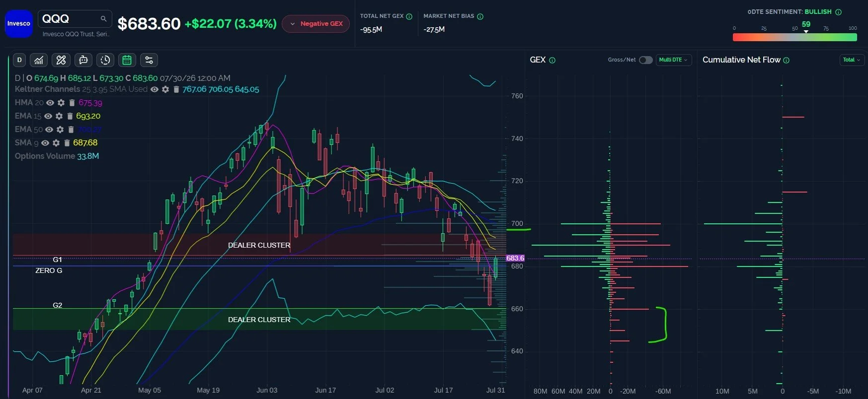Viewport: 868px width, 399px height.
Task: Toggle Gross/Net GEX switch
Action: click(645, 60)
